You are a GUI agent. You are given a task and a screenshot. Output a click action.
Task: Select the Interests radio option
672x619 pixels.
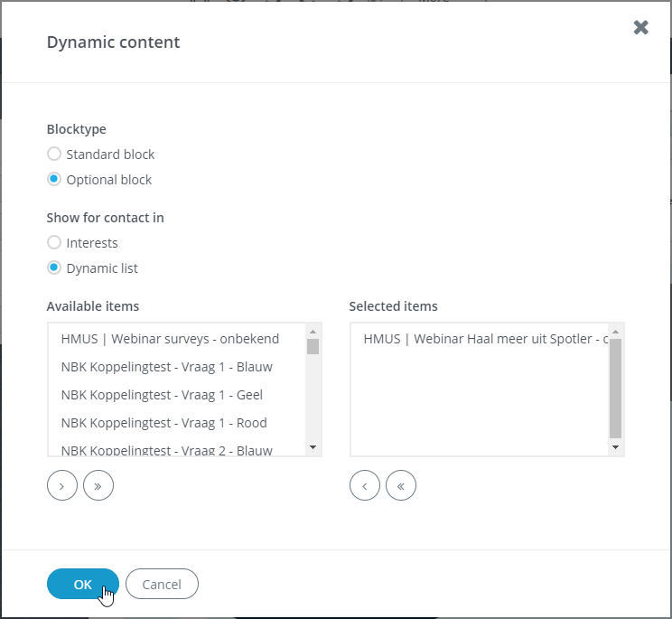click(x=54, y=242)
